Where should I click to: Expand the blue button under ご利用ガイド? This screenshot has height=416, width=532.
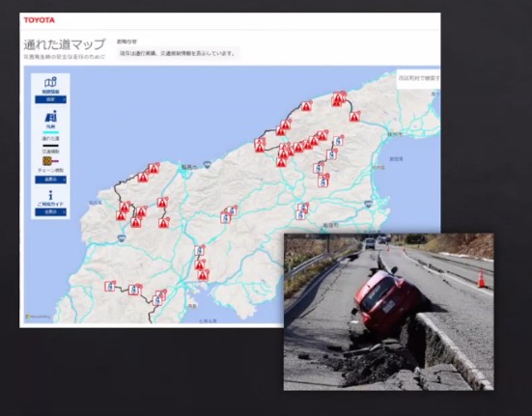(x=50, y=212)
